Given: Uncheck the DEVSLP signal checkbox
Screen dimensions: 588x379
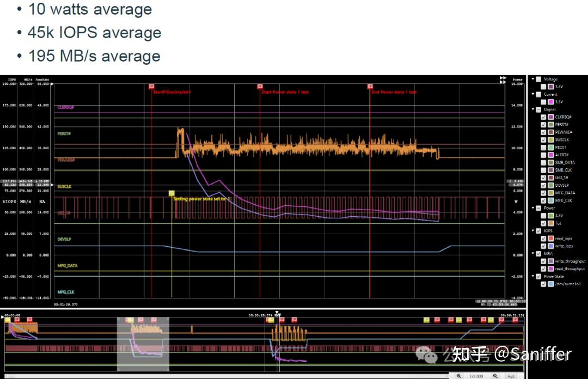Looking at the screenshot, I should 543,185.
